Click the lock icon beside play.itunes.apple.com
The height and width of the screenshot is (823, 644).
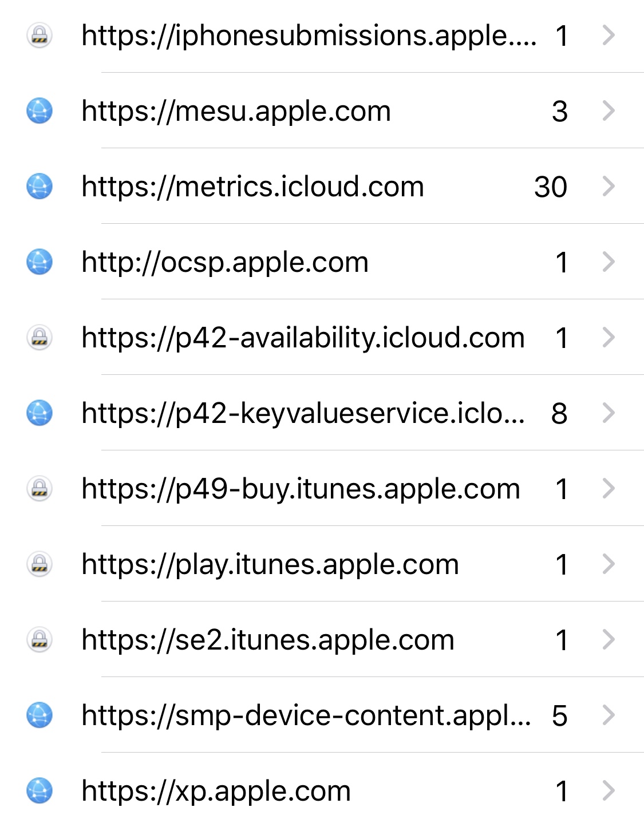click(39, 564)
